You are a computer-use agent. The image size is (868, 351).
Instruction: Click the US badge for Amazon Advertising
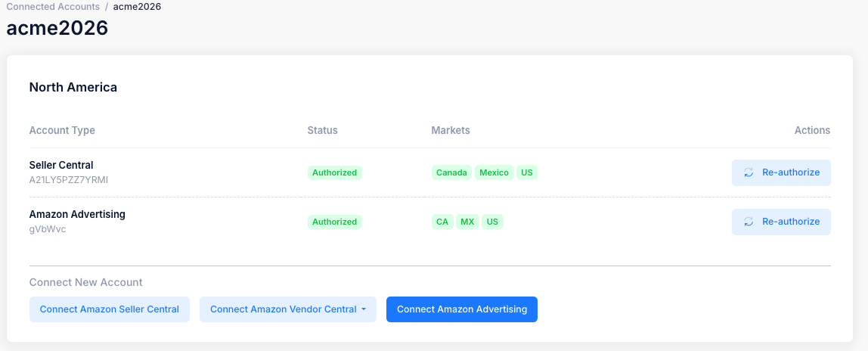(x=492, y=222)
